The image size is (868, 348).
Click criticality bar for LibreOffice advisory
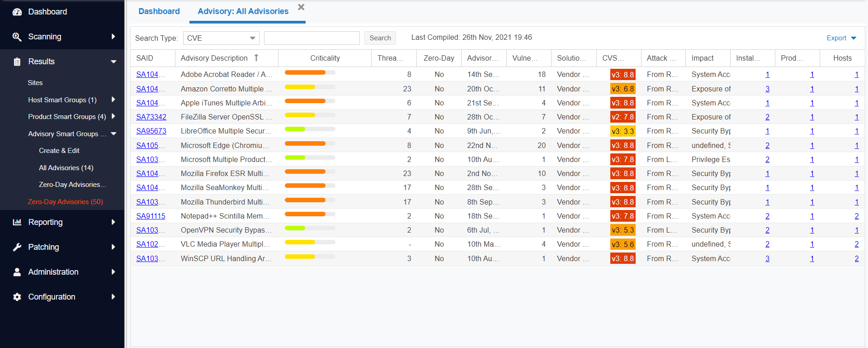(x=310, y=129)
